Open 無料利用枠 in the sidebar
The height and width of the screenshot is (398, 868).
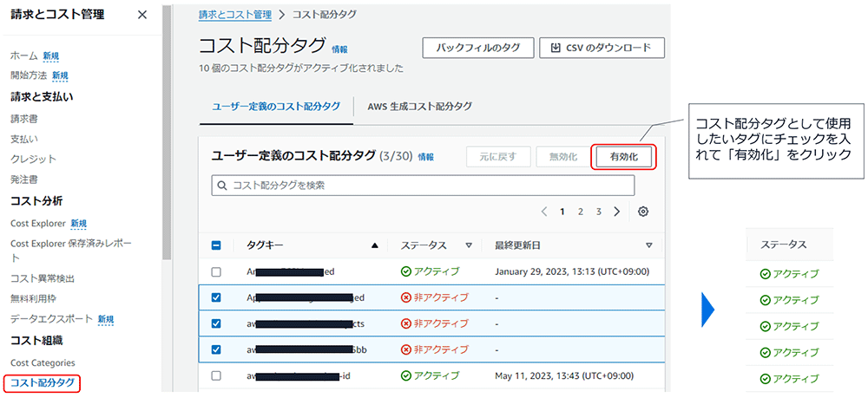33,298
